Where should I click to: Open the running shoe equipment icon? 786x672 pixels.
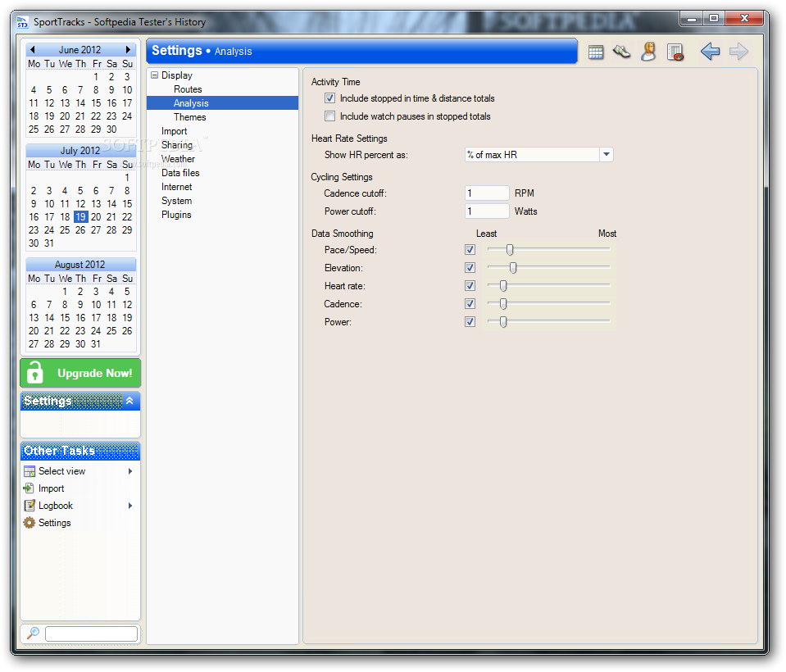621,52
